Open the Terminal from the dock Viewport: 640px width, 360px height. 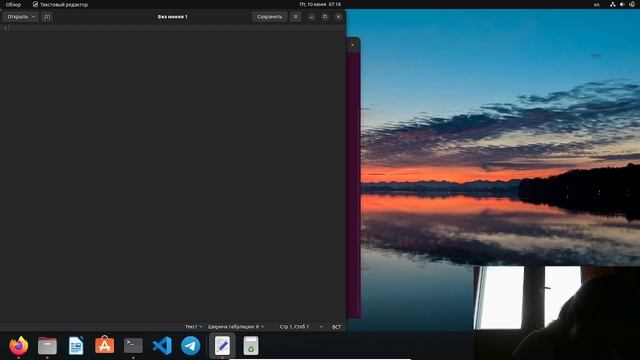tap(133, 346)
